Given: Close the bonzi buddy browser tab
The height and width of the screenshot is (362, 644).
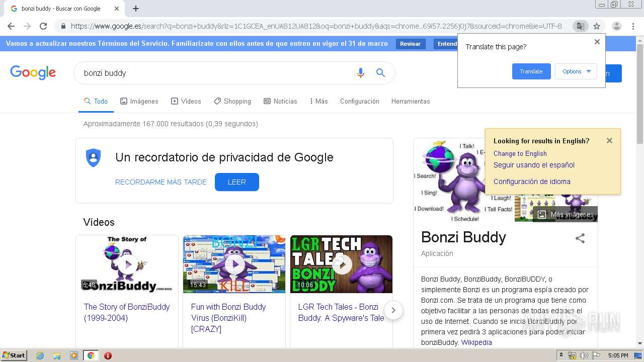Looking at the screenshot, I should click(117, 9).
